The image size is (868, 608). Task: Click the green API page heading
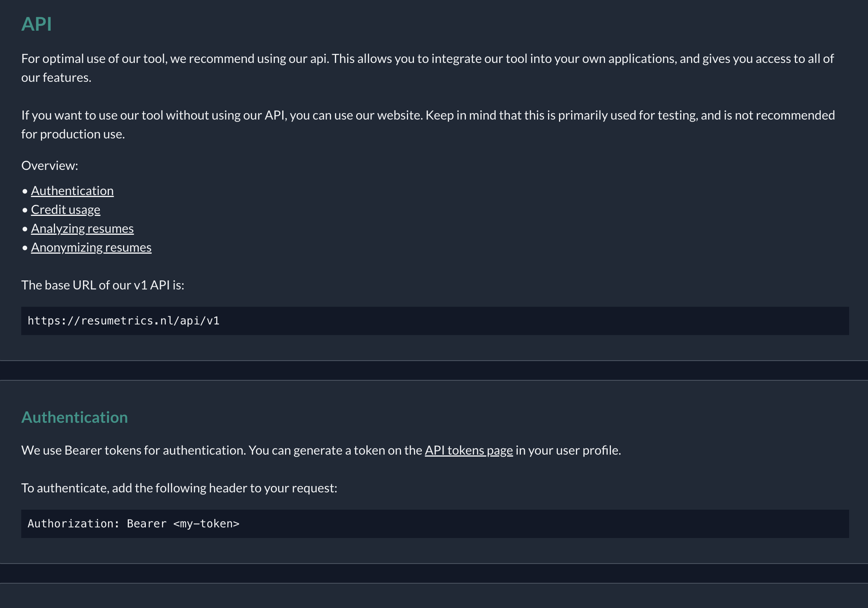click(37, 24)
